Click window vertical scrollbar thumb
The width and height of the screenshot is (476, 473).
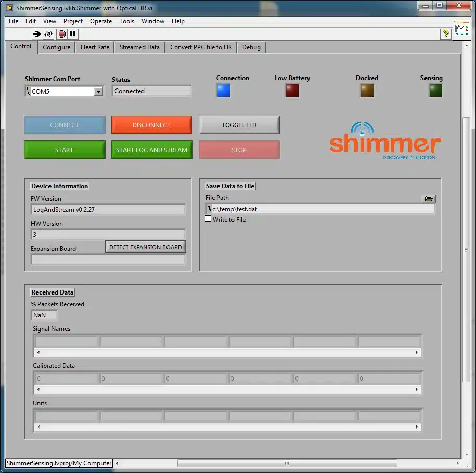point(466,250)
